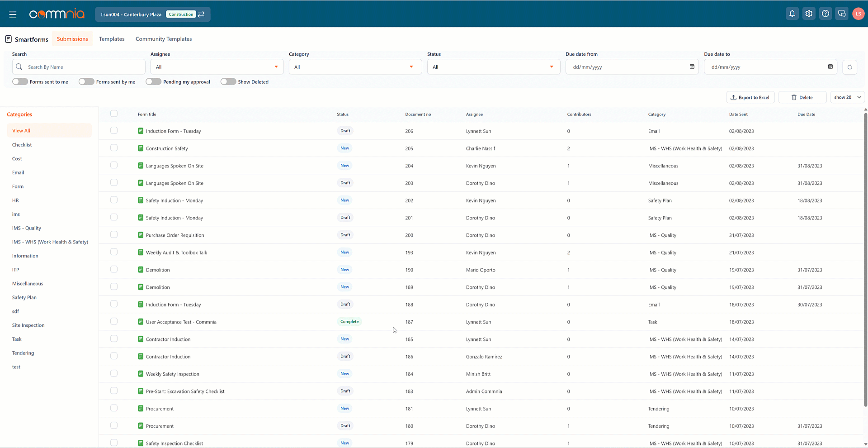Select the Safety Plan category in sidebar

[24, 297]
